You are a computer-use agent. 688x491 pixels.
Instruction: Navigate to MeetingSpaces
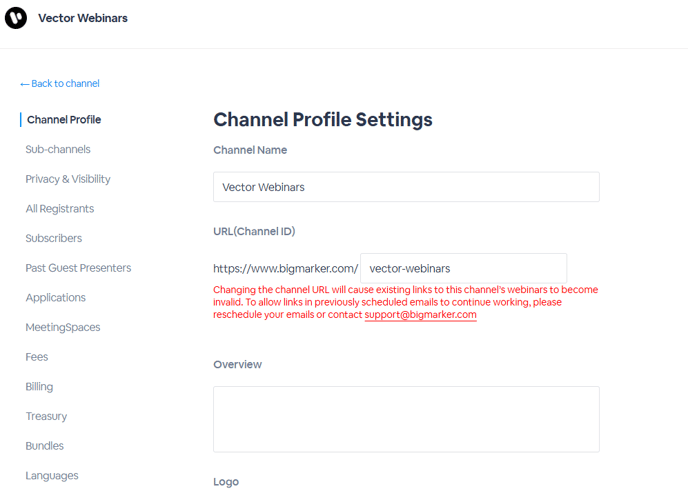click(x=63, y=327)
